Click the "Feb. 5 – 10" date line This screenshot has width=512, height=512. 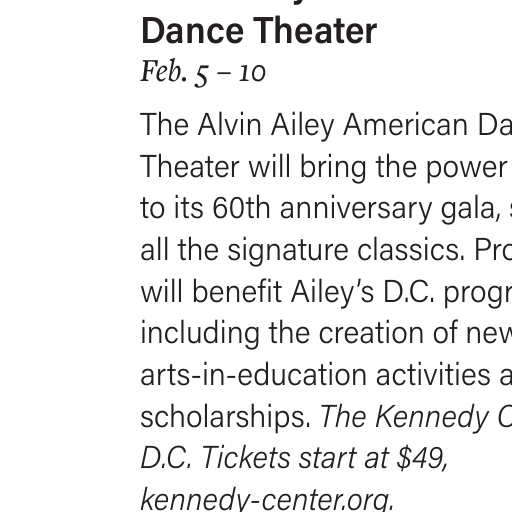pyautogui.click(x=203, y=72)
